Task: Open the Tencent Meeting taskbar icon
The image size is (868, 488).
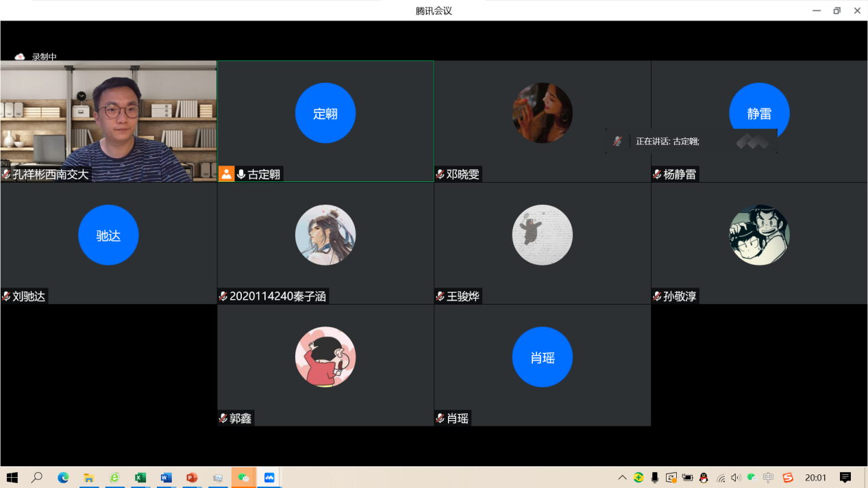Action: tap(269, 478)
